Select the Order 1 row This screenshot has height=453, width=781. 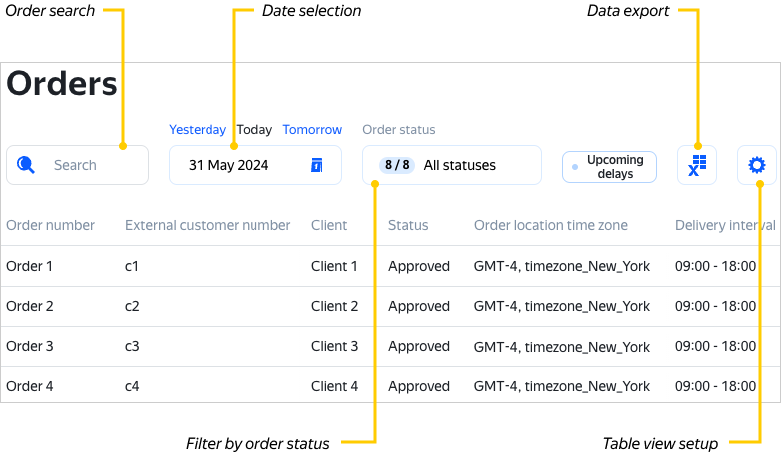[x=30, y=266]
